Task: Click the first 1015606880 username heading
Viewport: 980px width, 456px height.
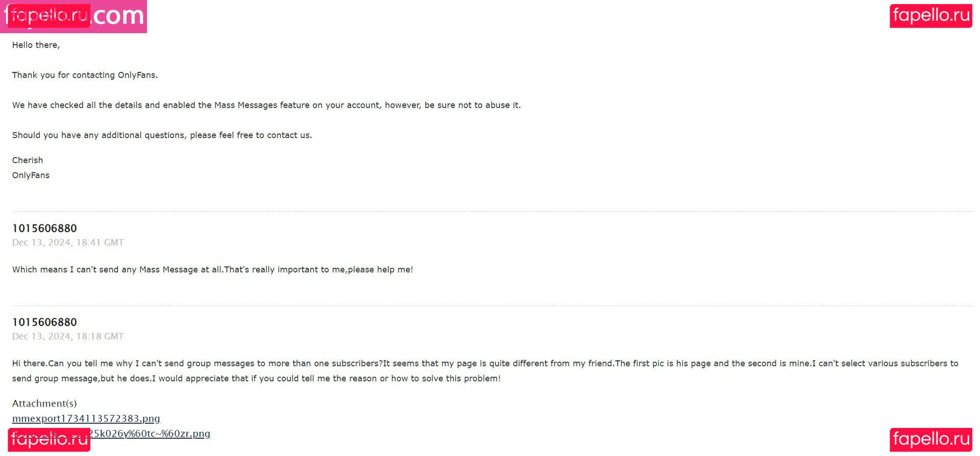Action: click(x=44, y=229)
